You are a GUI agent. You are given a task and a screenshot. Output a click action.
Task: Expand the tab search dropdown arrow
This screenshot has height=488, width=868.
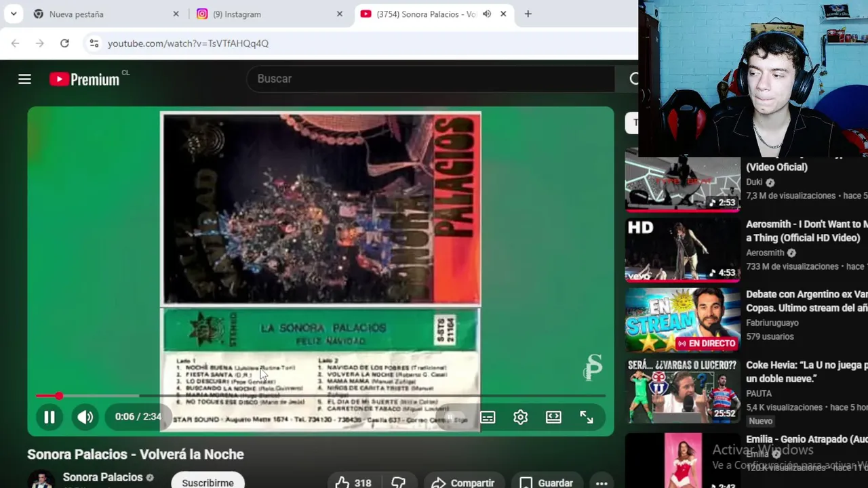(x=14, y=14)
